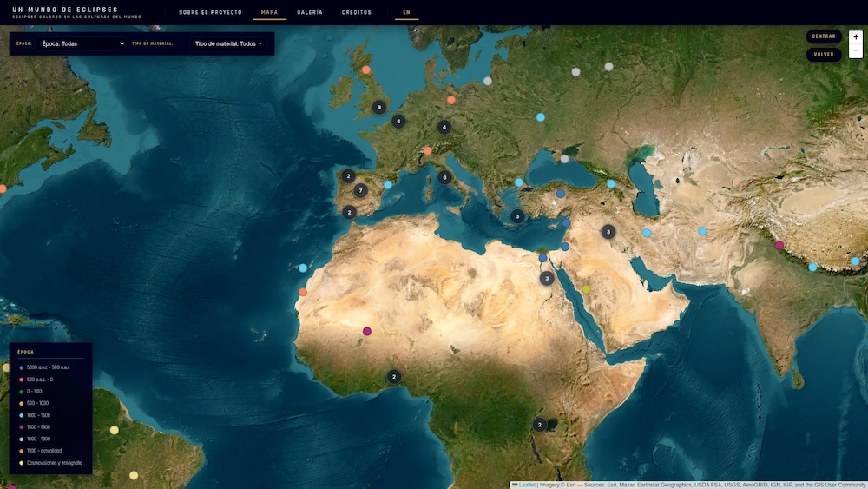Select the orange marker in Scotland
Screen dimensions: 868x489
tap(366, 69)
